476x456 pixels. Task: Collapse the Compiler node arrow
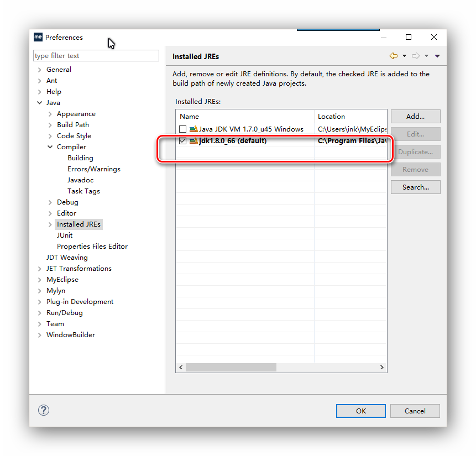[50, 147]
